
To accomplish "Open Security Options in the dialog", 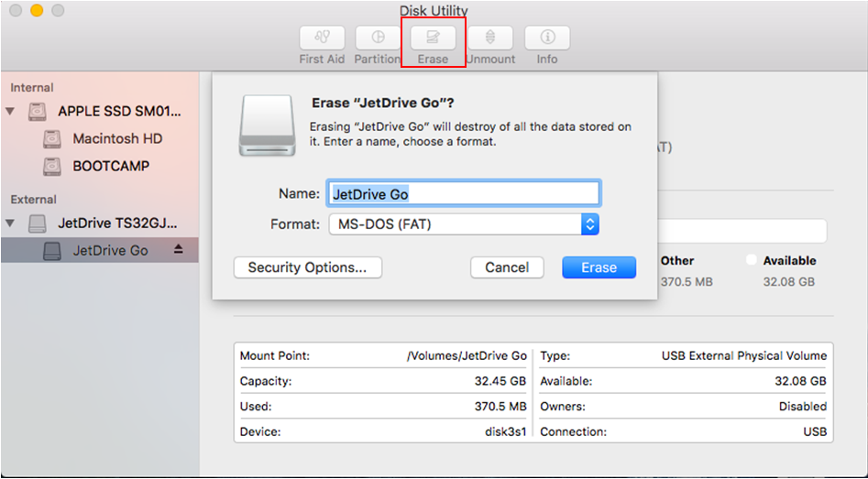I will tap(308, 267).
